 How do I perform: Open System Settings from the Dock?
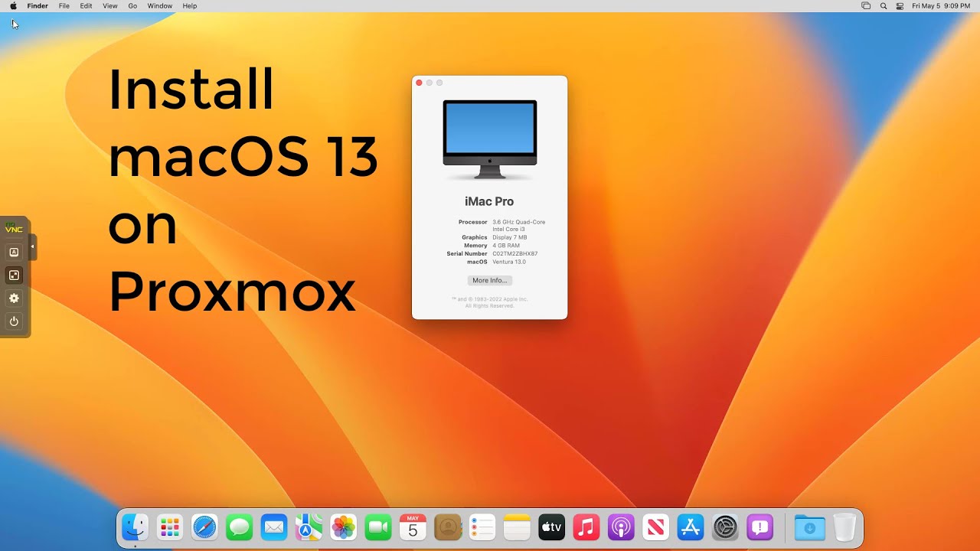(x=725, y=527)
